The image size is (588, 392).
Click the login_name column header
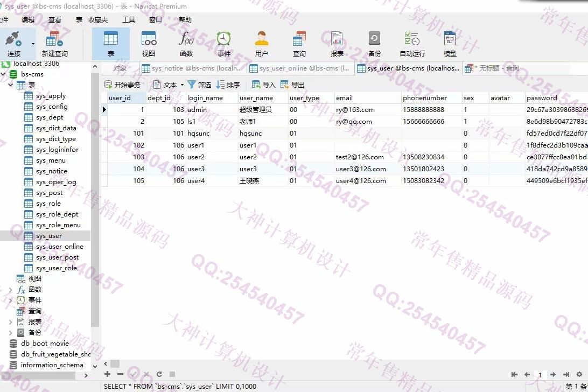[x=212, y=98]
